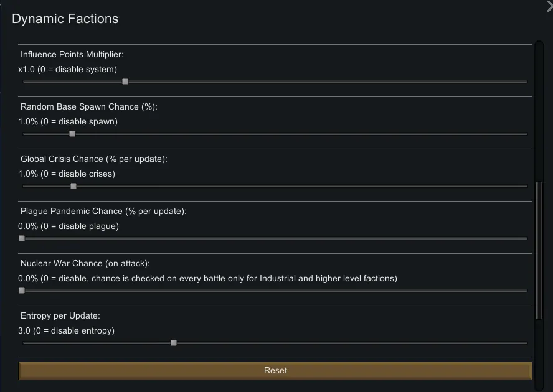This screenshot has height=392, width=553.
Task: Click the 1.0% disable crises value text
Action: point(67,174)
